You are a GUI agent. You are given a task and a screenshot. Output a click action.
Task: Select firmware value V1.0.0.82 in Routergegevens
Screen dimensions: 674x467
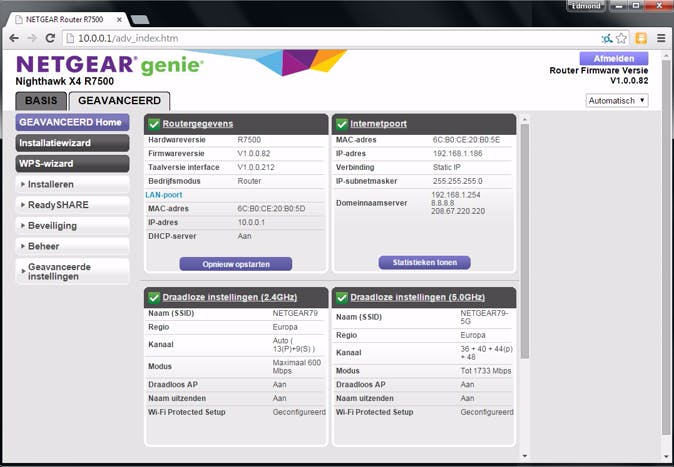point(256,154)
